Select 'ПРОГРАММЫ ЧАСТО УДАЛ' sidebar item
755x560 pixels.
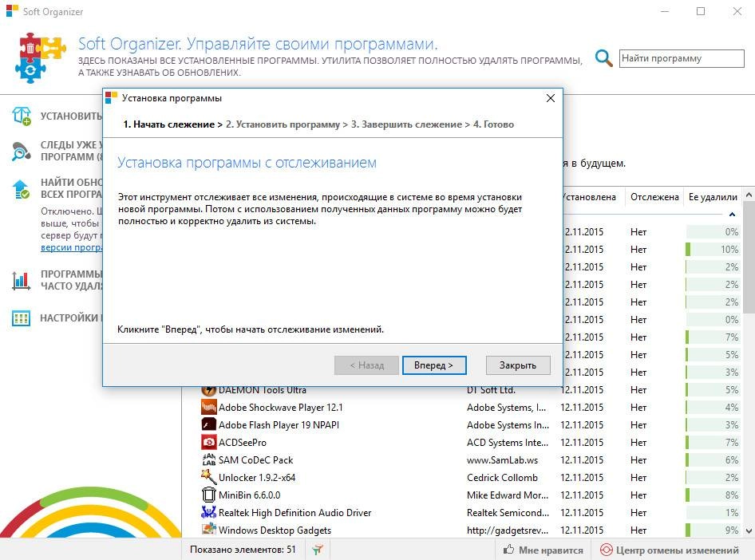point(71,280)
